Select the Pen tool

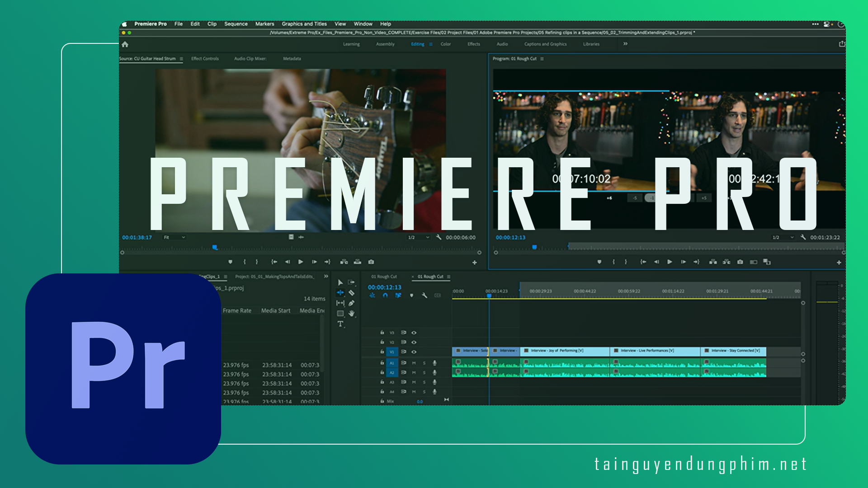pyautogui.click(x=351, y=303)
